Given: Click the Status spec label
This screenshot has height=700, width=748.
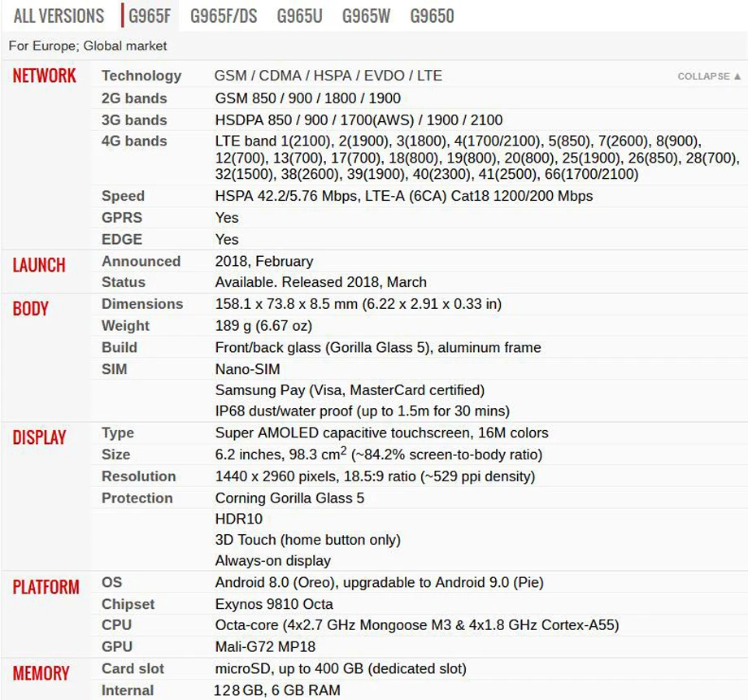Looking at the screenshot, I should pyautogui.click(x=124, y=282).
